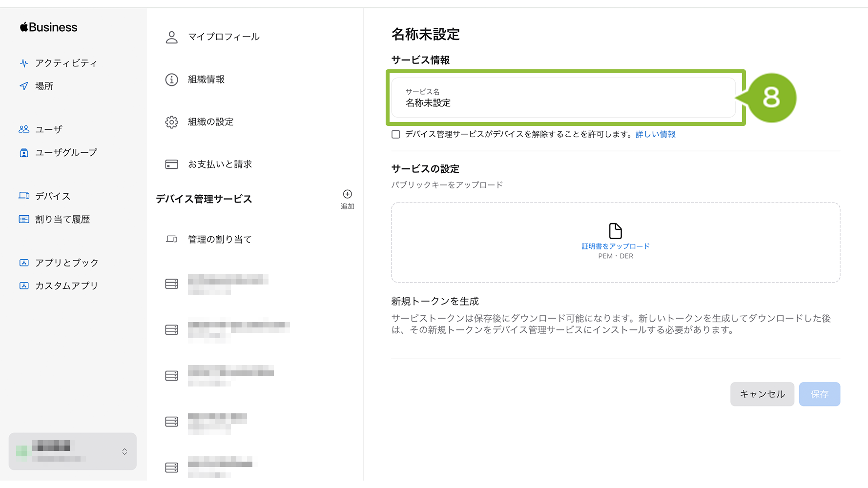Click the カスタムアプリ app icon
The height and width of the screenshot is (488, 868).
(24, 285)
